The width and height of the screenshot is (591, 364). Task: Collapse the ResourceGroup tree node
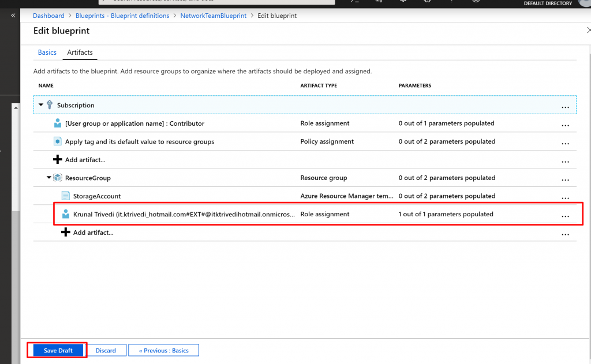(49, 178)
